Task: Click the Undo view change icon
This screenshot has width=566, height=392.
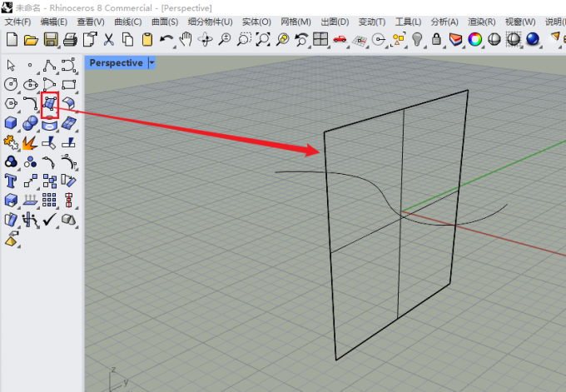Action: pyautogui.click(x=301, y=39)
